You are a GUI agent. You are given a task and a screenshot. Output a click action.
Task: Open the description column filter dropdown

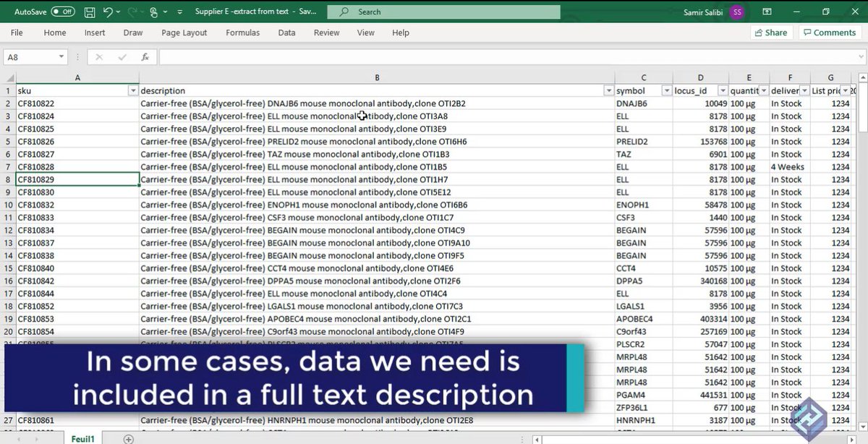pyautogui.click(x=608, y=91)
